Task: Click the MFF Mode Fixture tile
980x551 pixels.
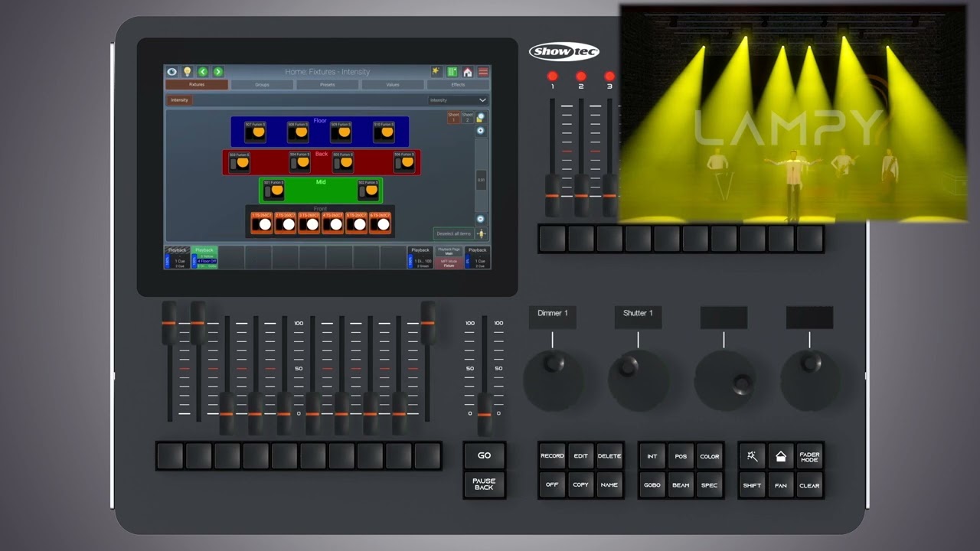Action: pos(449,263)
